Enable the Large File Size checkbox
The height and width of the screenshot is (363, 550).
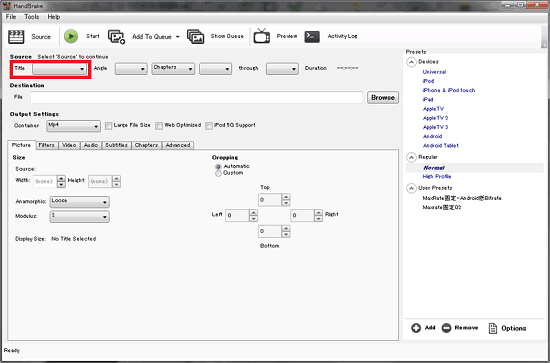(109, 126)
